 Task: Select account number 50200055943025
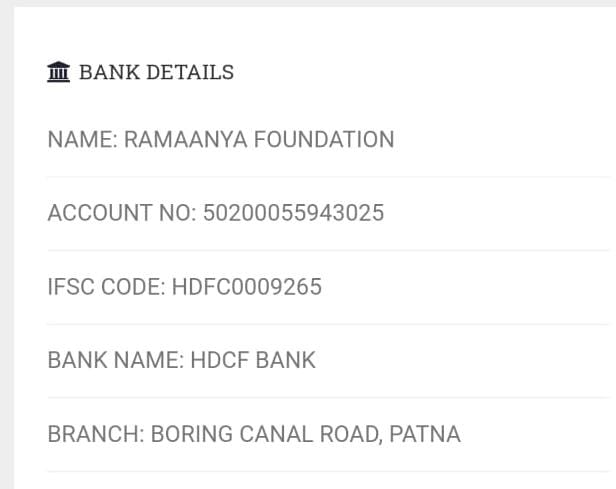pyautogui.click(x=293, y=214)
